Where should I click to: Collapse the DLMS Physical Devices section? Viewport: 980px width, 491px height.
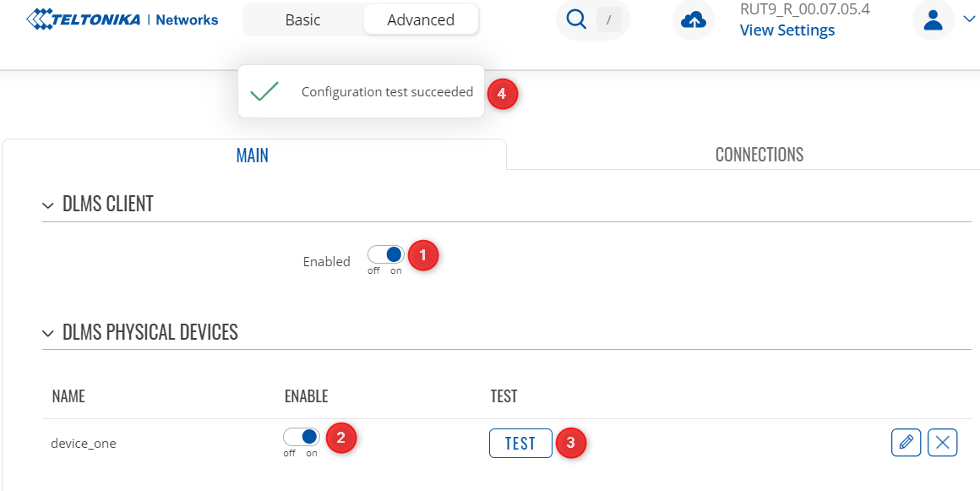point(48,333)
